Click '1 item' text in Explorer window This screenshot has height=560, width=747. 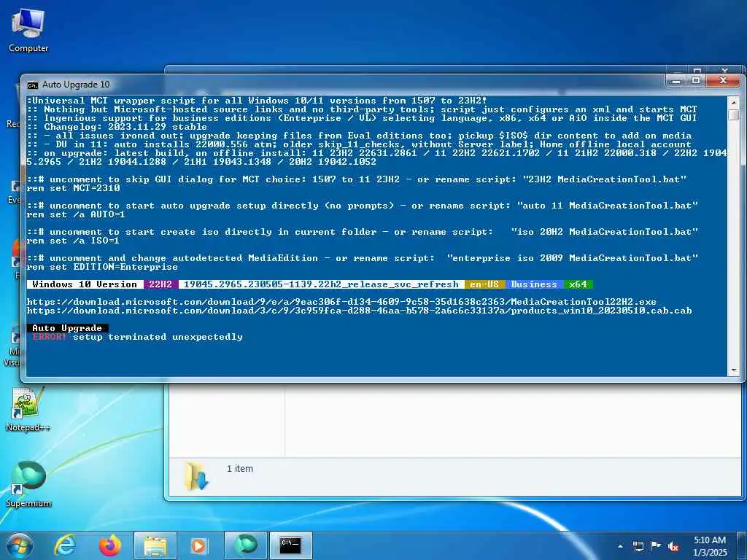[239, 469]
